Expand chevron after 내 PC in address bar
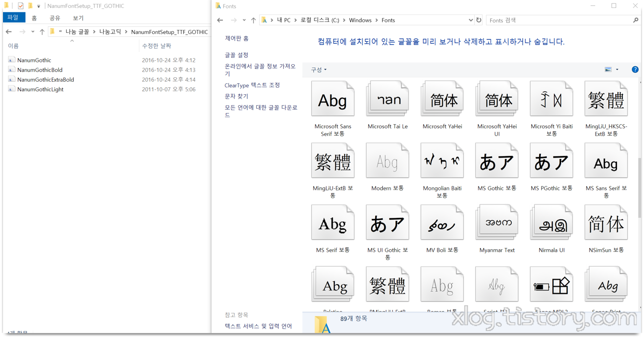The width and height of the screenshot is (644, 338). (295, 20)
